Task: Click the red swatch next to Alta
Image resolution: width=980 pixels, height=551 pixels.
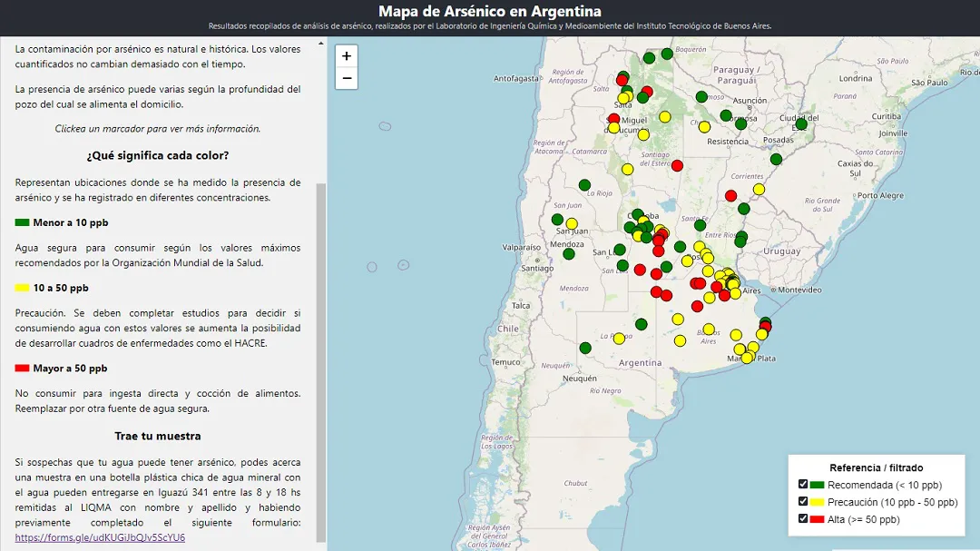Action: pos(818,519)
